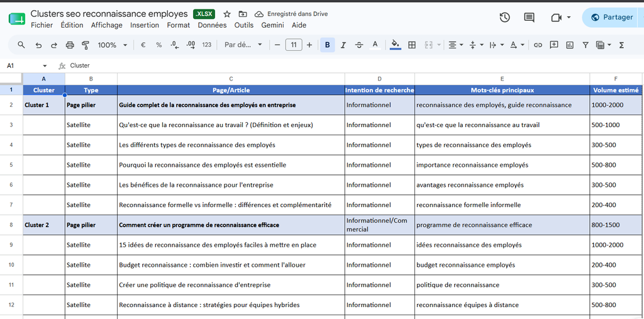Open text wrapping dropdown
Screen dimensions: 644x319
coord(496,45)
